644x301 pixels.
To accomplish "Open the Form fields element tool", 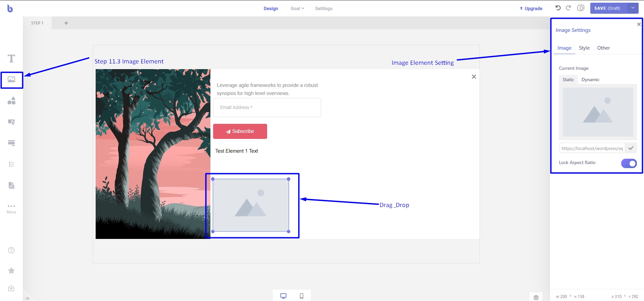I will coord(11,143).
